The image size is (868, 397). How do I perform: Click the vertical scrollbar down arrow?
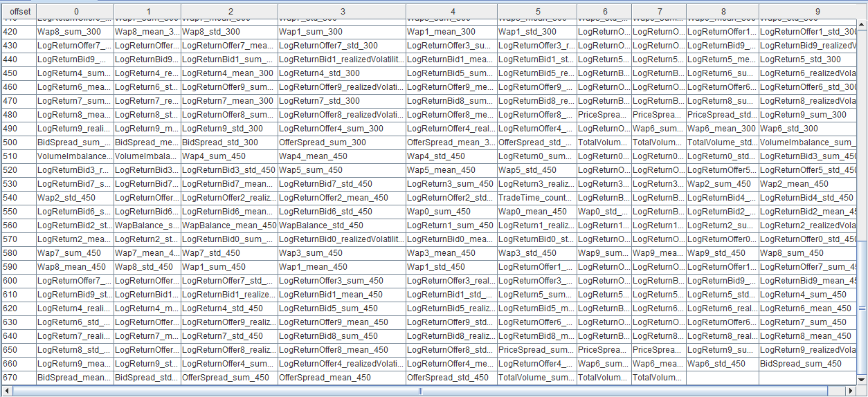tap(862, 380)
